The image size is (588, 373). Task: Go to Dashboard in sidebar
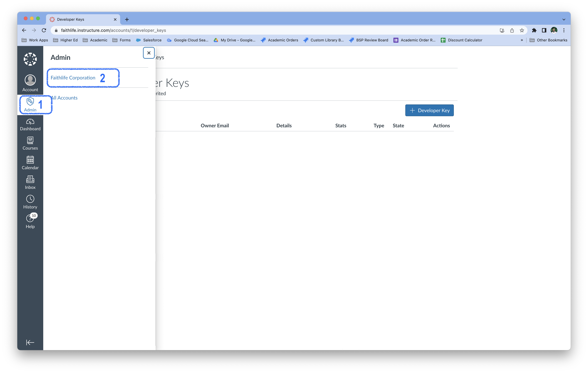(x=30, y=125)
